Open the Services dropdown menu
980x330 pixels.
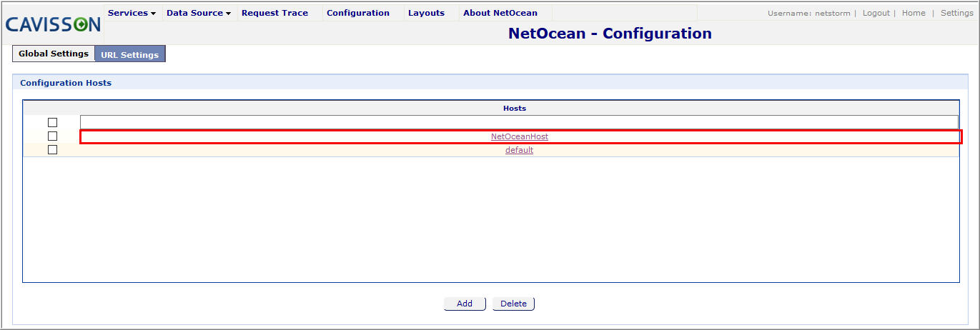pos(132,13)
